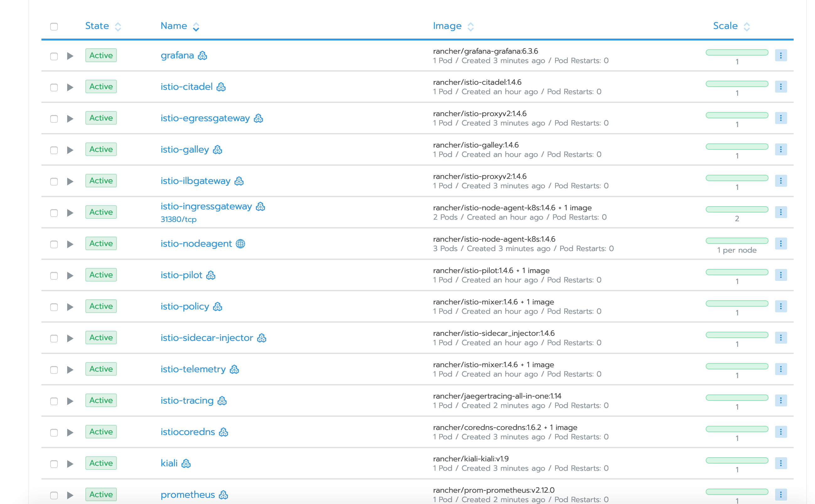Select all workloads using the header checkbox

54,26
